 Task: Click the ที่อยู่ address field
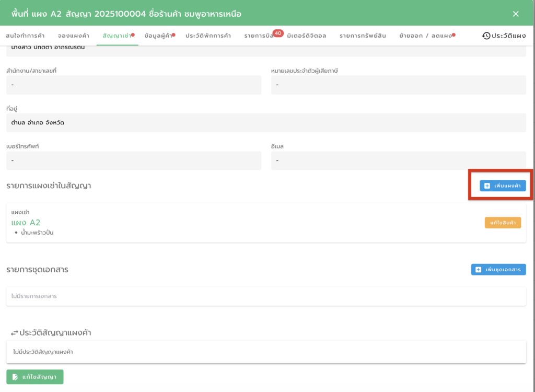[266, 123]
